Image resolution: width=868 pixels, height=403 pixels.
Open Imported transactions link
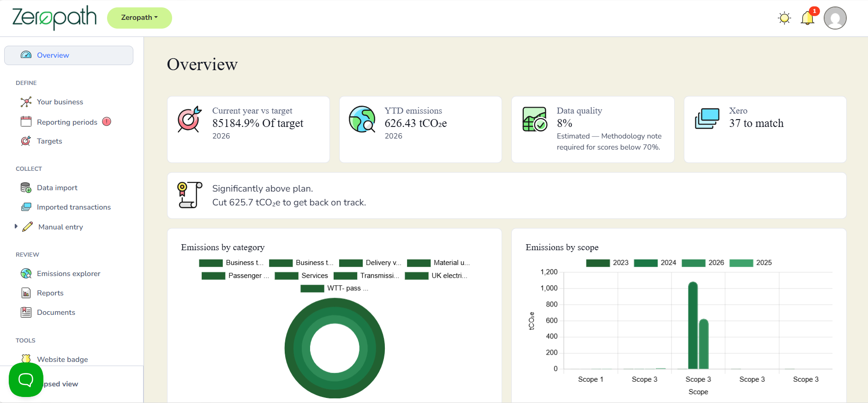[74, 207]
